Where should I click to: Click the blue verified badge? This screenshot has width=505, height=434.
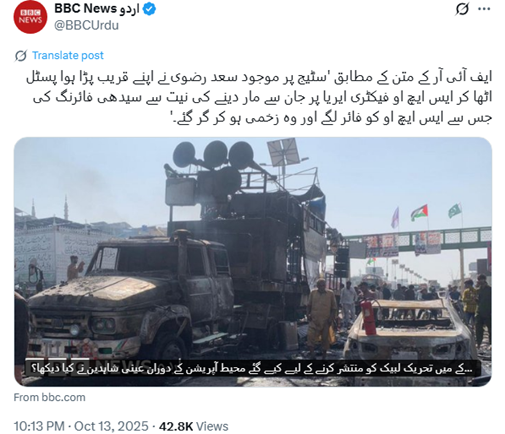pyautogui.click(x=149, y=9)
